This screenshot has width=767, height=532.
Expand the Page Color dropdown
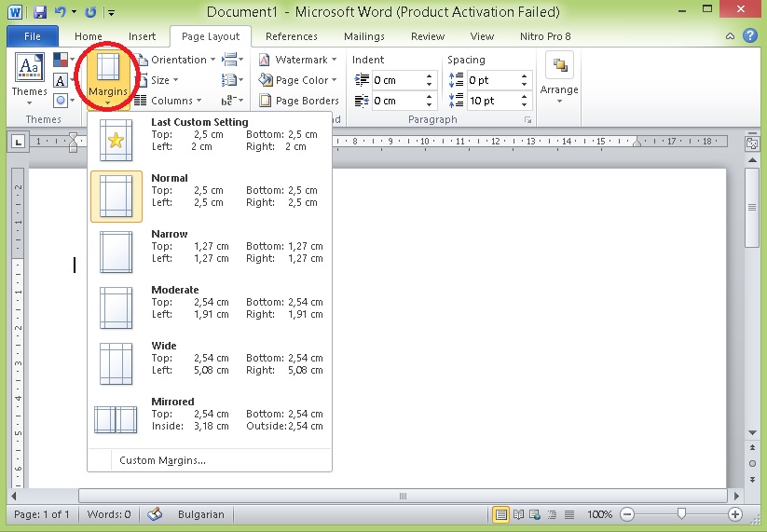pyautogui.click(x=300, y=80)
